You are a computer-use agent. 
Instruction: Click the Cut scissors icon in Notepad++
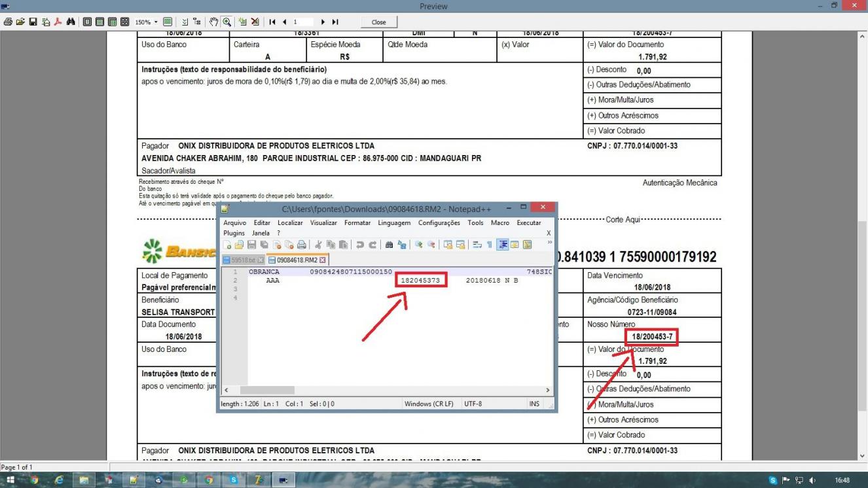[318, 245]
